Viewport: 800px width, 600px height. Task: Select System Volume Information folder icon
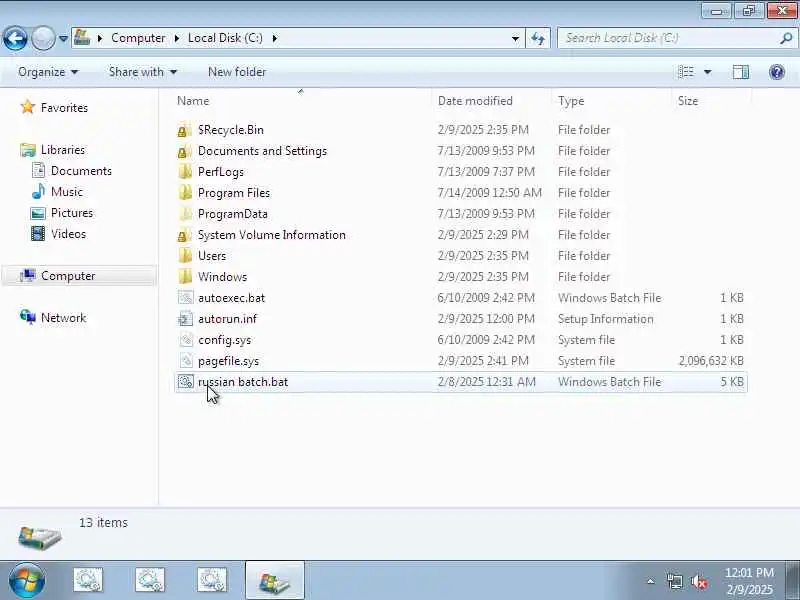[x=185, y=235]
